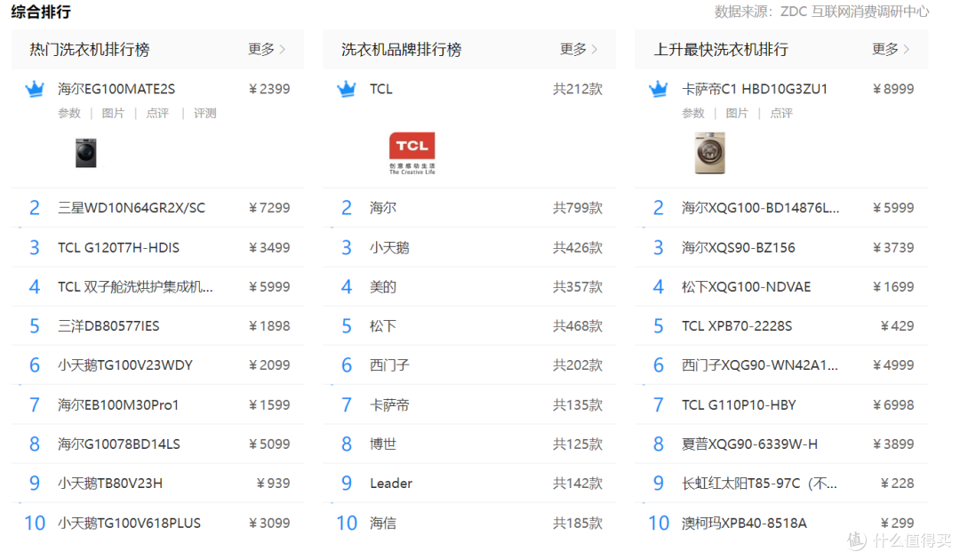Open the 小天鹅 brand entry

pyautogui.click(x=389, y=247)
